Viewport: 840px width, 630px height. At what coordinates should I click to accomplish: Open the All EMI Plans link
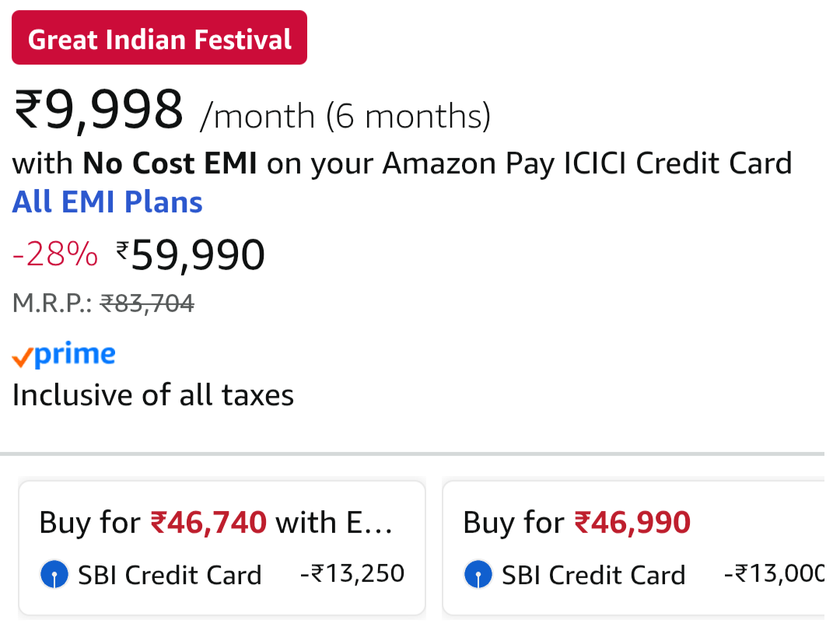(x=107, y=202)
